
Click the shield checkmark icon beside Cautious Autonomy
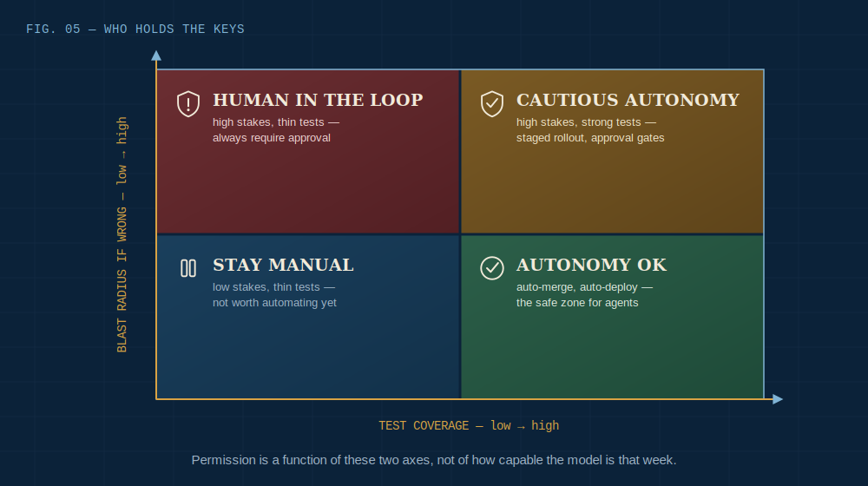click(492, 104)
